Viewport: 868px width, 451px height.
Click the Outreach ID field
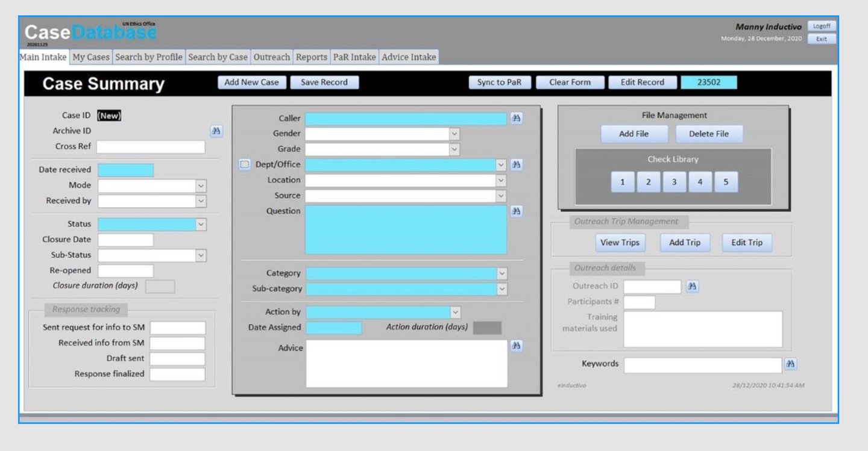[652, 287]
